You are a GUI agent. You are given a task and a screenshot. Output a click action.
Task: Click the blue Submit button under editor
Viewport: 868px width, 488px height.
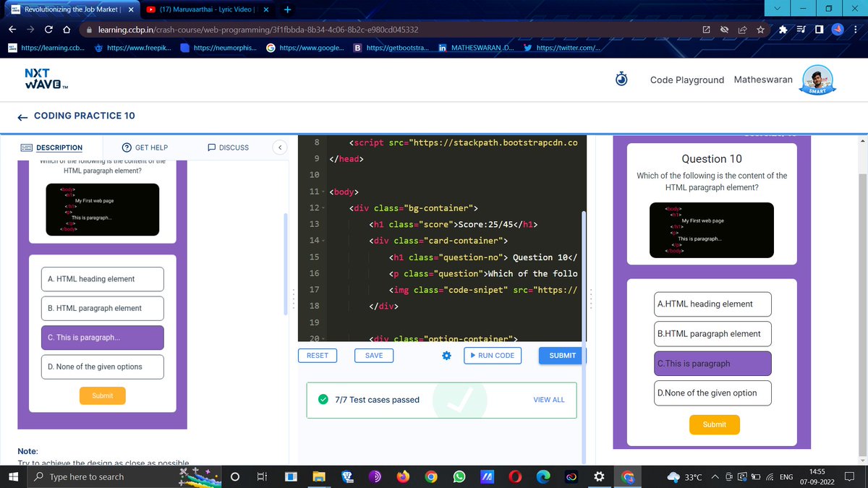click(x=562, y=356)
